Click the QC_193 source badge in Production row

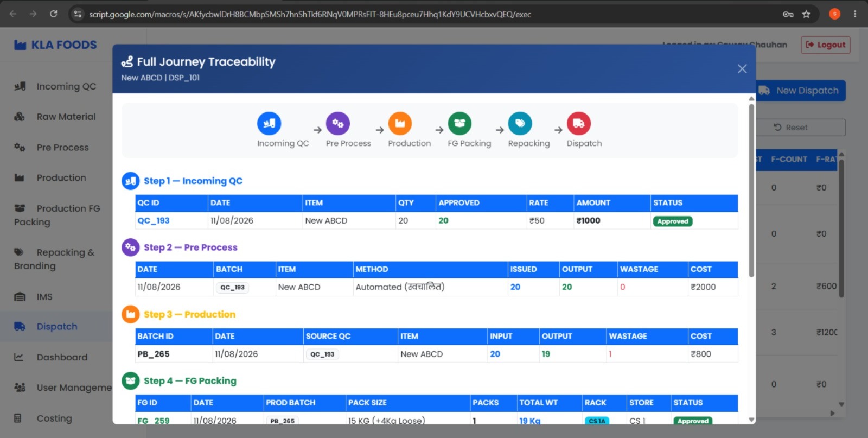point(322,354)
